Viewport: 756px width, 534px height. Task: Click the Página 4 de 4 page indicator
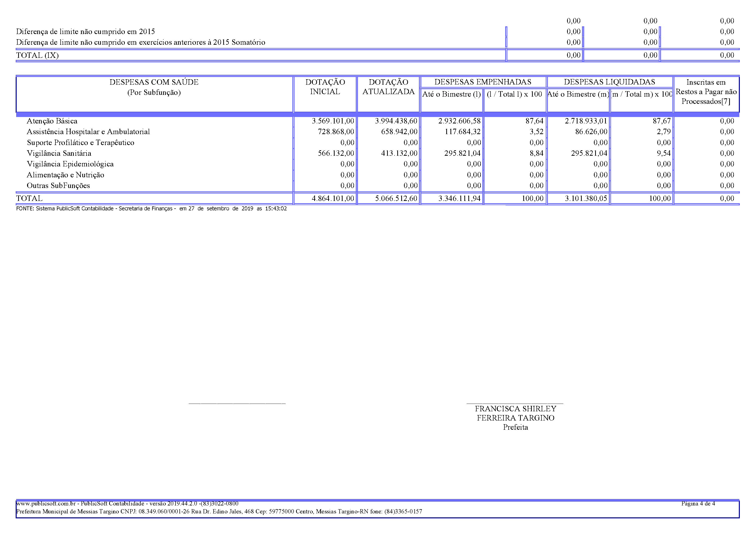[698, 503]
